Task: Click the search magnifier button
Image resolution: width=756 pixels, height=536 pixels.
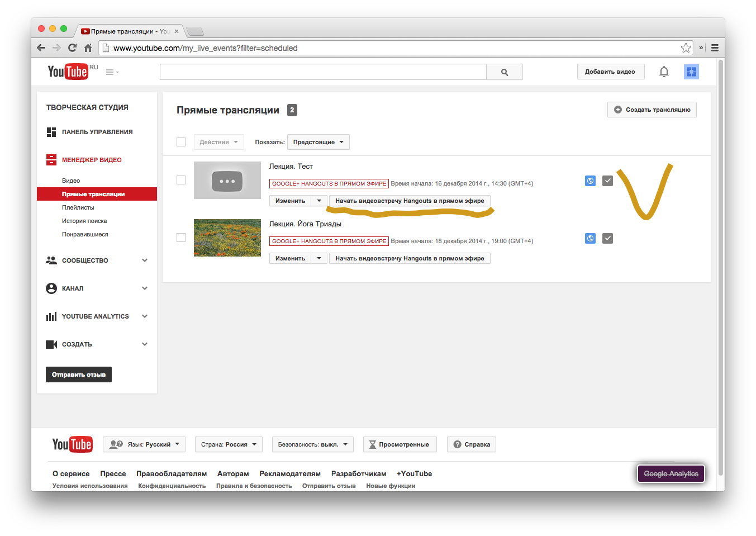Action: point(504,72)
